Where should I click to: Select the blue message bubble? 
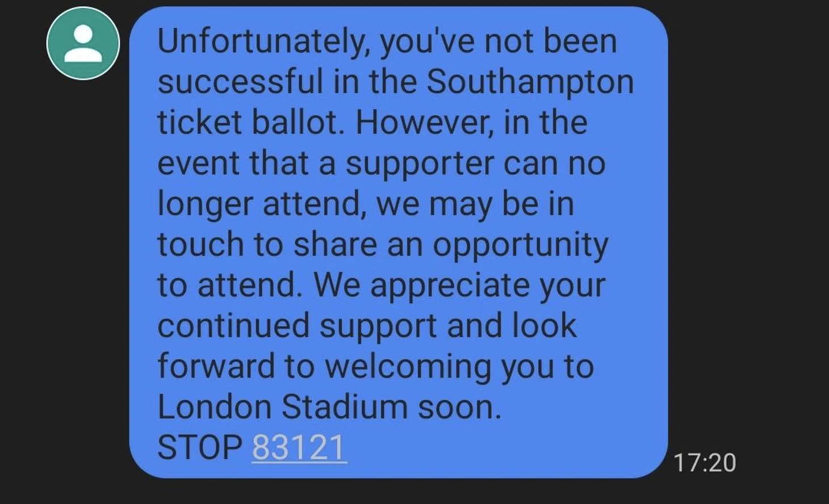pos(399,242)
